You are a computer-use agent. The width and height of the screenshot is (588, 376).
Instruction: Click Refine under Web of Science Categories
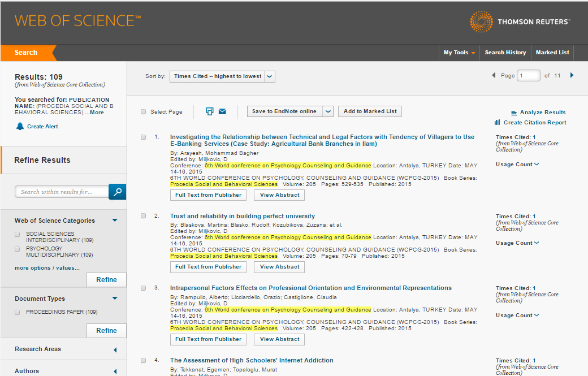point(106,280)
